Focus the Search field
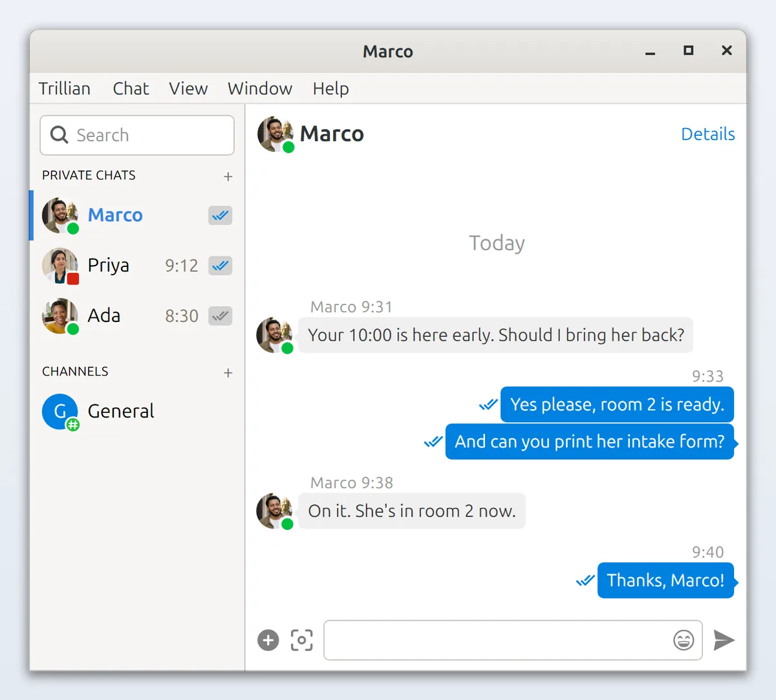The width and height of the screenshot is (776, 700). pos(137,135)
